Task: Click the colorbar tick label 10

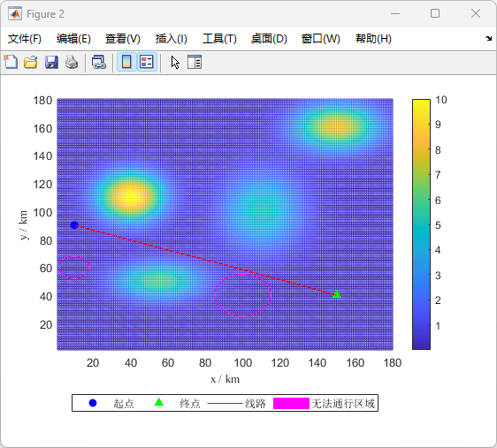Action: tap(441, 100)
